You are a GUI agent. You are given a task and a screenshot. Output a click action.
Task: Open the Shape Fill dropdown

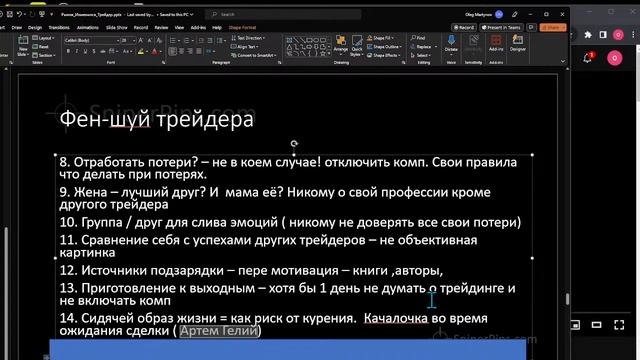(381, 38)
